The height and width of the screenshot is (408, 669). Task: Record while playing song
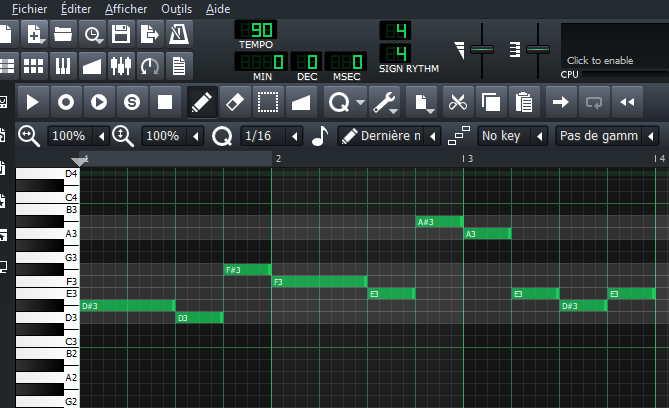click(x=99, y=102)
